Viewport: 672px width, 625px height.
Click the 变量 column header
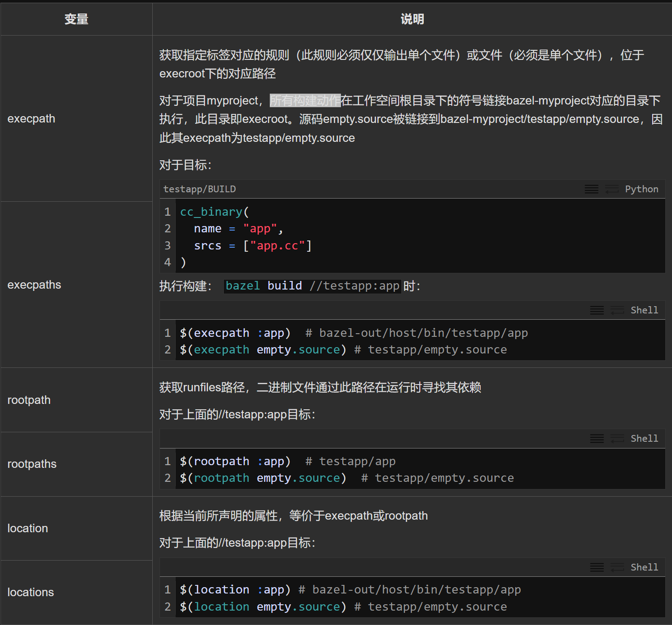click(x=76, y=19)
